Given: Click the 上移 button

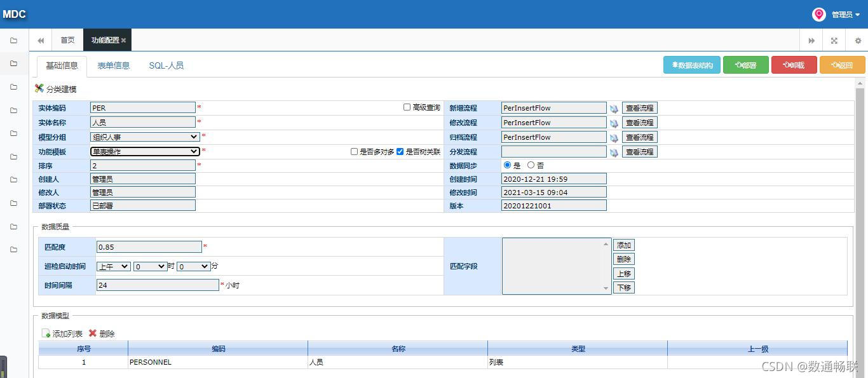Looking at the screenshot, I should click(624, 274).
